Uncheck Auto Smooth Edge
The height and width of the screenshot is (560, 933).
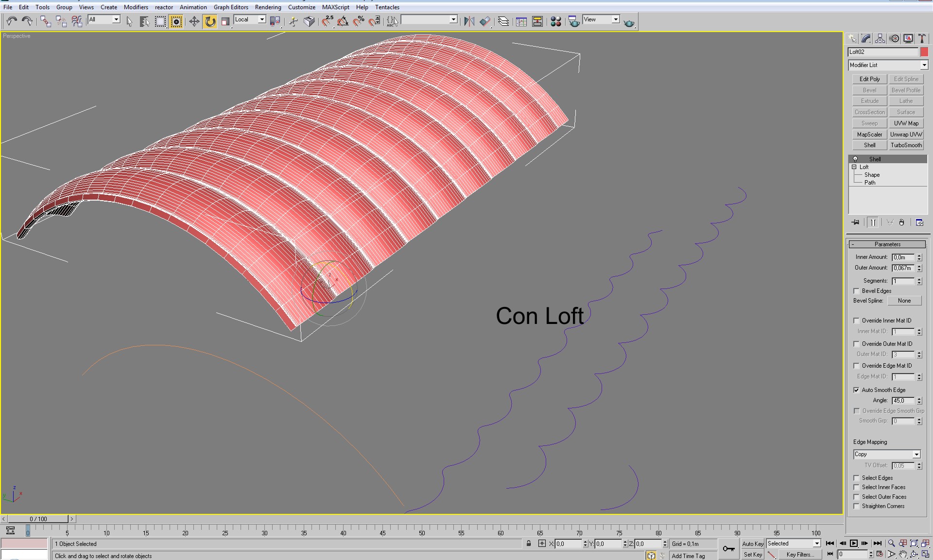(x=856, y=390)
